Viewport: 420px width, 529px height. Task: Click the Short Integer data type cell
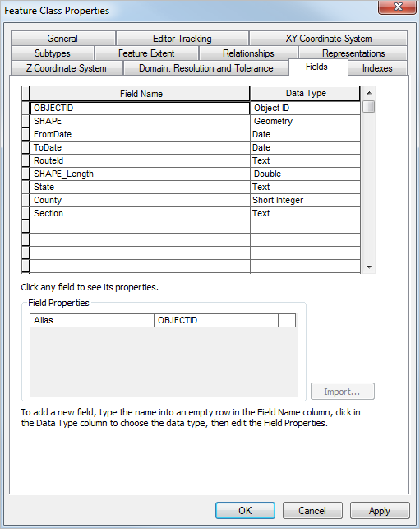point(306,200)
